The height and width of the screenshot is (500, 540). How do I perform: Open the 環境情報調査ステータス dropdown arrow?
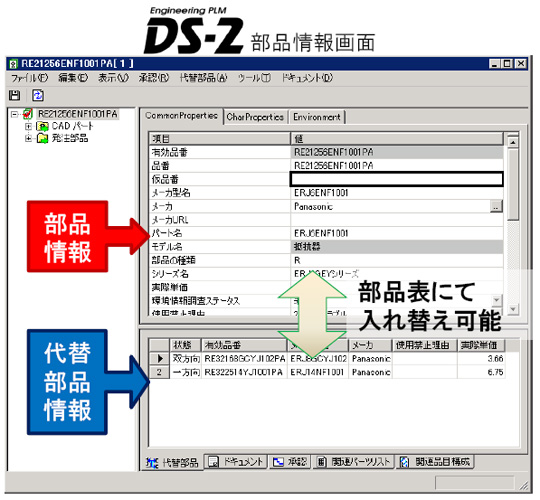tap(496, 300)
